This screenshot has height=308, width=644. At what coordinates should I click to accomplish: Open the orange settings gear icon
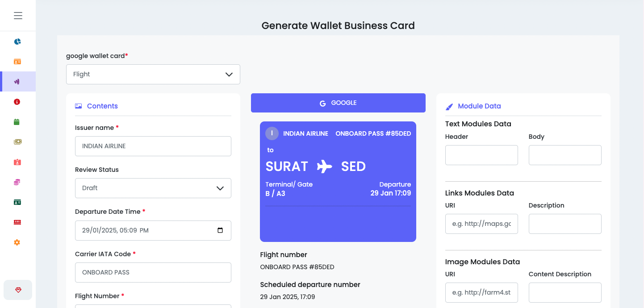[18, 242]
